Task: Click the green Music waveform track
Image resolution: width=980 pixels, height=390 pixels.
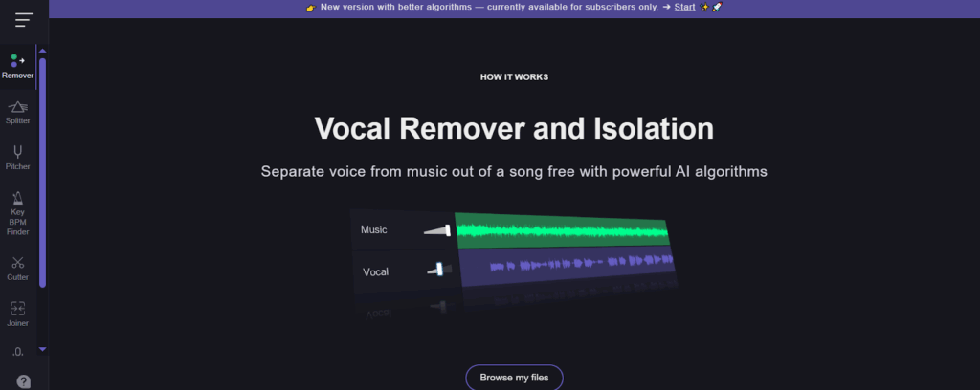Action: click(561, 231)
